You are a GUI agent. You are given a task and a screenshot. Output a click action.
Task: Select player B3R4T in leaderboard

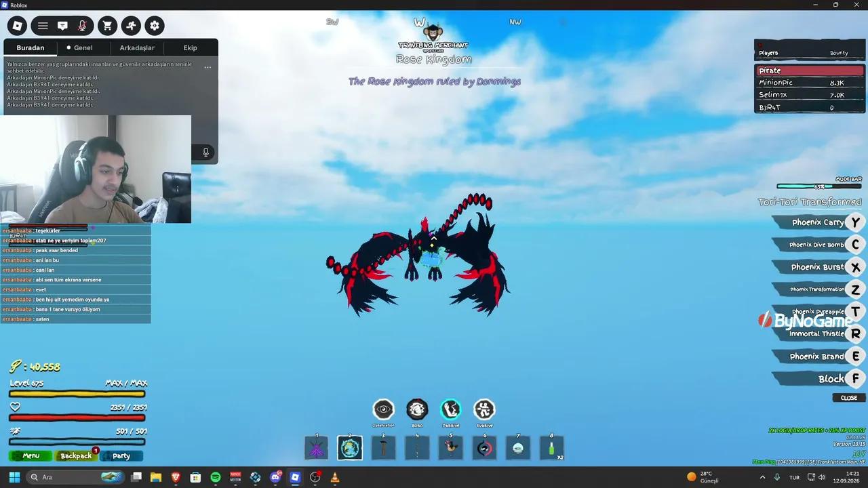point(810,107)
